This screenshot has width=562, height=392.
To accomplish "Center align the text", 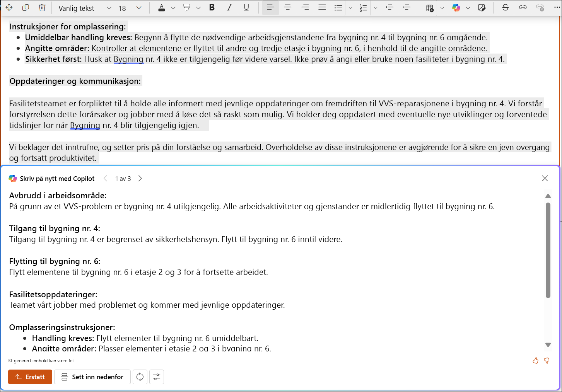I will (x=288, y=8).
